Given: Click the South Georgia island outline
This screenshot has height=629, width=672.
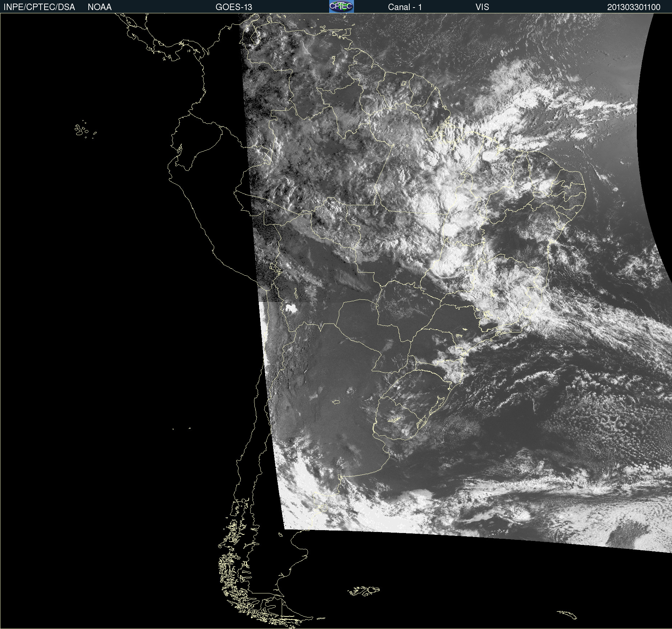Looking at the screenshot, I should (567, 615).
